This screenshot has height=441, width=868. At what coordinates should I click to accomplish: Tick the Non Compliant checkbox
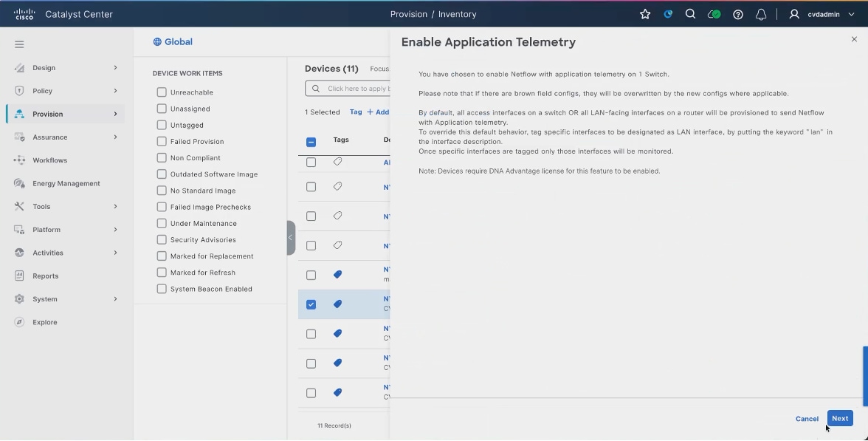(x=162, y=158)
